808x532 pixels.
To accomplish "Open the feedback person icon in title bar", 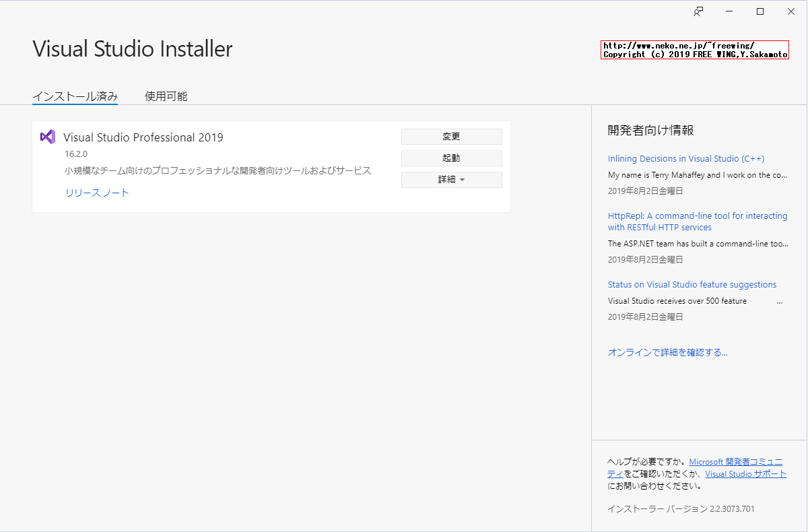I will 698,11.
